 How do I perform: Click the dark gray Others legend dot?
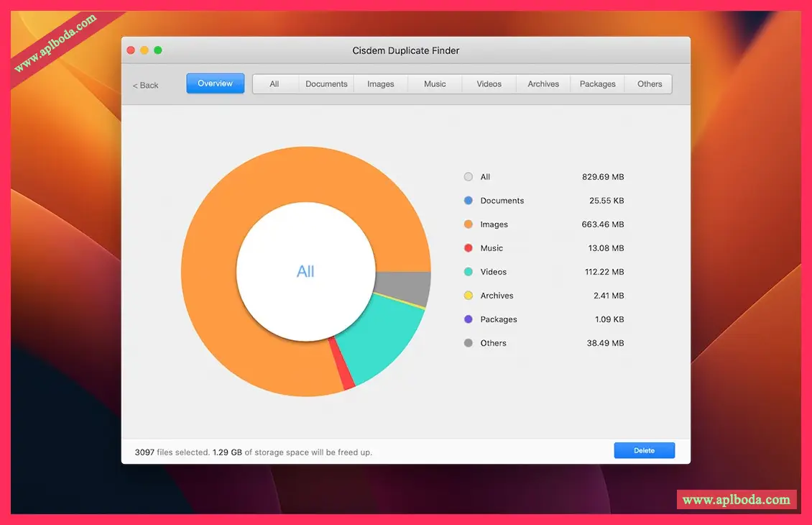468,343
